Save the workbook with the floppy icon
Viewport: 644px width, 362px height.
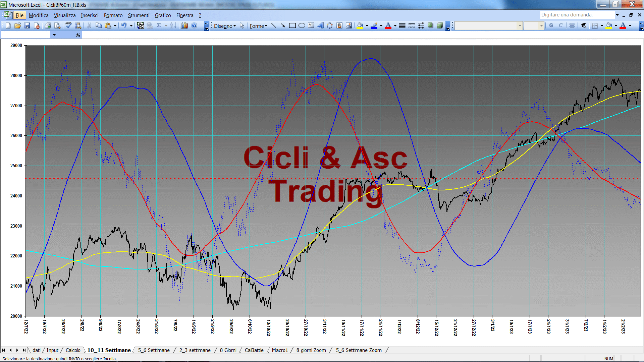click(27, 25)
